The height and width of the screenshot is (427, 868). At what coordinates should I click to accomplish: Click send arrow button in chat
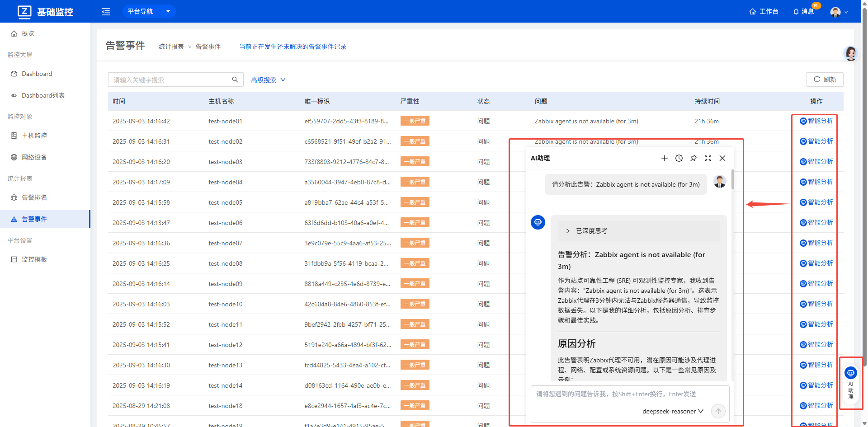pos(718,411)
